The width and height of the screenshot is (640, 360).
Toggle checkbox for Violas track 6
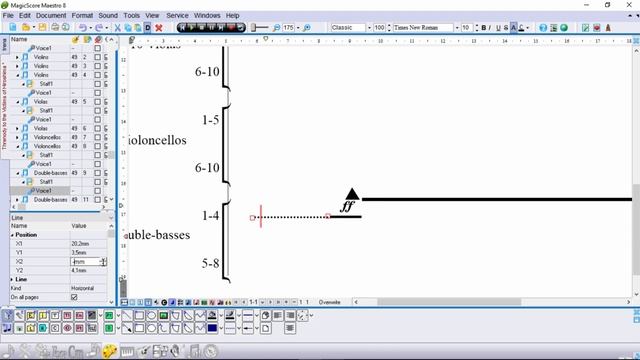point(98,128)
